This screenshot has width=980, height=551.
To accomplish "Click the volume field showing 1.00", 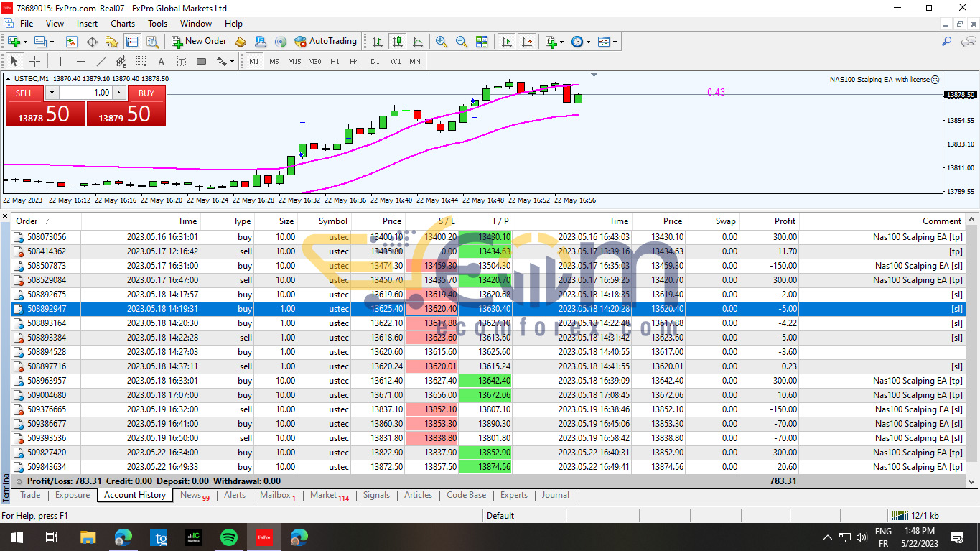I will coord(85,93).
